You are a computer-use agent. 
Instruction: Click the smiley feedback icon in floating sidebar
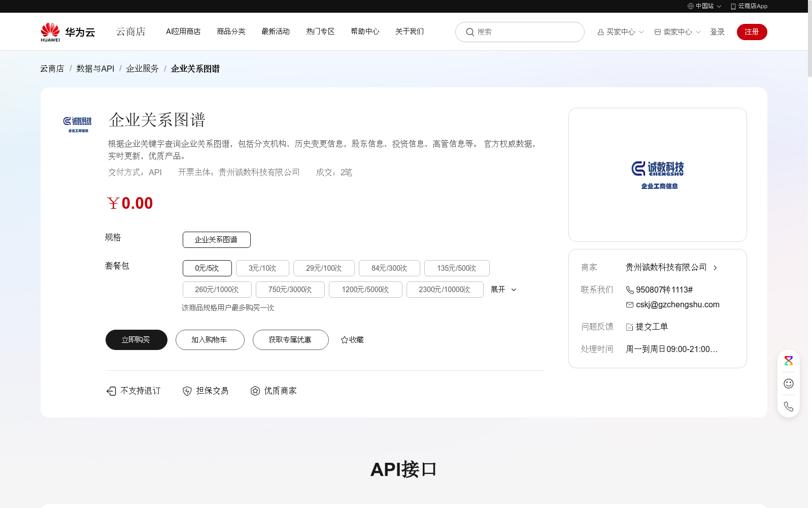pos(788,384)
